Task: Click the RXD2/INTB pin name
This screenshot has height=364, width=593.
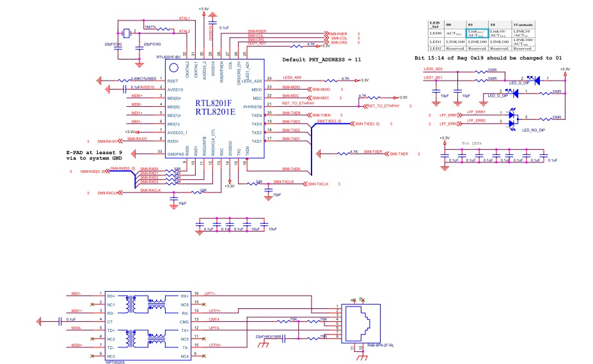Action: [205, 146]
